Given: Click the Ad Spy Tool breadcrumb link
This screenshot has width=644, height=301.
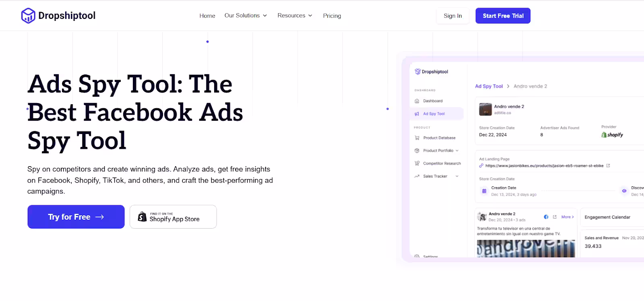Looking at the screenshot, I should [489, 86].
